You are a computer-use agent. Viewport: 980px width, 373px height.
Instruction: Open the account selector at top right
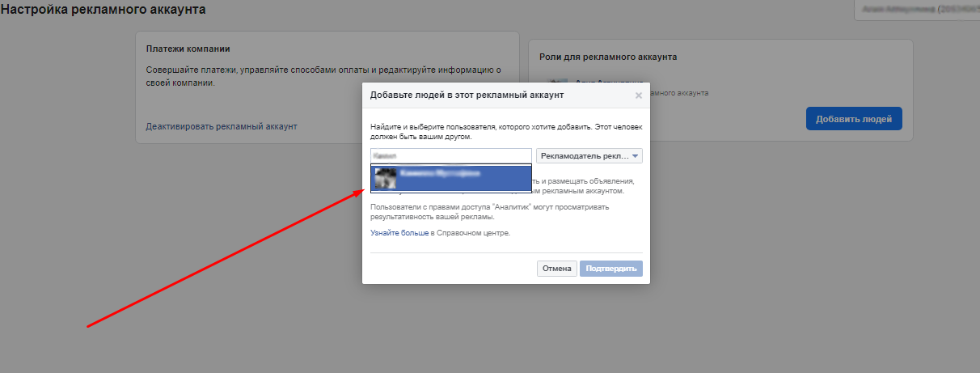[917, 10]
